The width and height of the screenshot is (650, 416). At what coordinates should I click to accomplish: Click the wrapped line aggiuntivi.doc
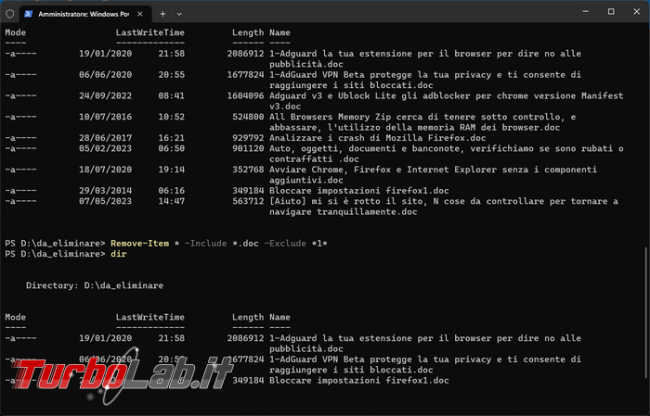point(306,180)
